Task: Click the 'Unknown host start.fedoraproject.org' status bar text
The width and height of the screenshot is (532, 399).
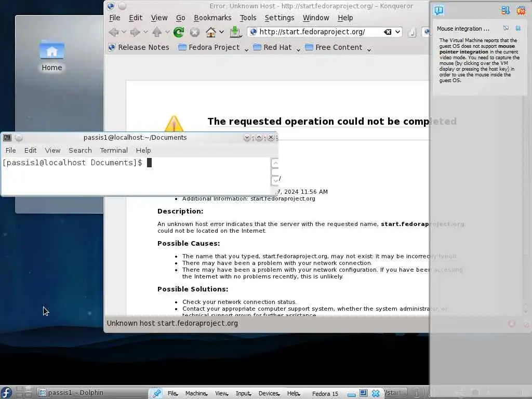Action: click(172, 323)
